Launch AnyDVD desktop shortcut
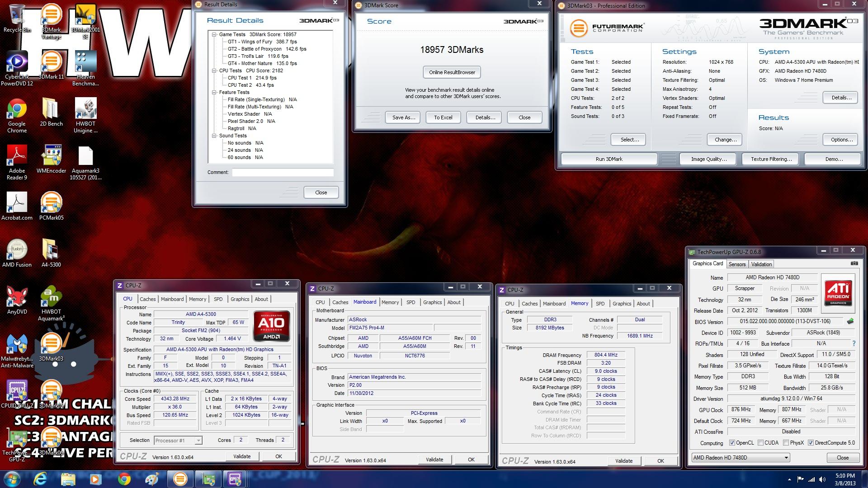The width and height of the screenshot is (868, 488). tap(17, 300)
